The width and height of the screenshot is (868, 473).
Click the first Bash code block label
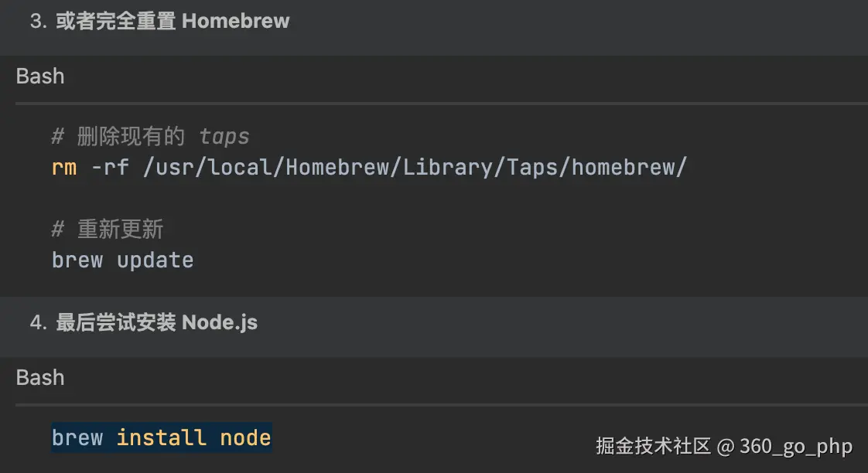40,77
